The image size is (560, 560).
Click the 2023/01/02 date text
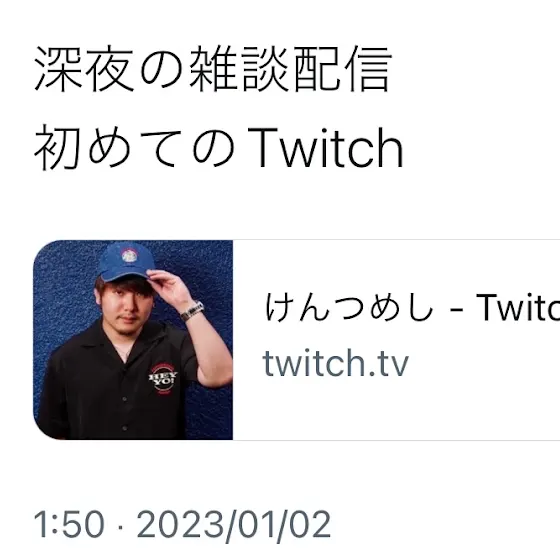tap(234, 525)
